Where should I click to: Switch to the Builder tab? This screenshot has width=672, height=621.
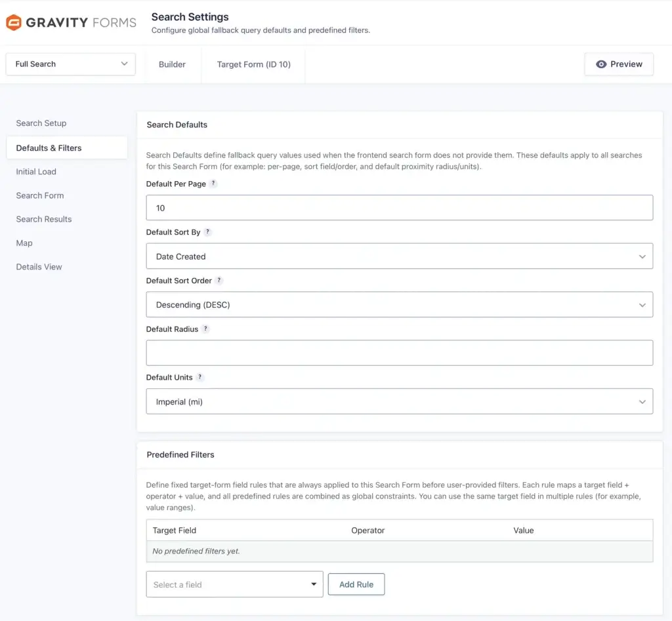172,64
